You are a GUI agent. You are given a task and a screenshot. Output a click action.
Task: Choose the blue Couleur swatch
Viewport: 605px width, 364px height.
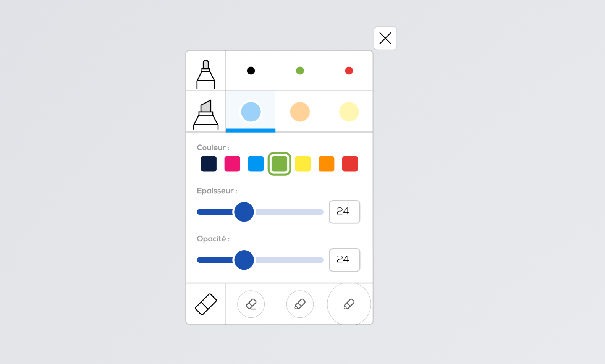click(x=256, y=164)
